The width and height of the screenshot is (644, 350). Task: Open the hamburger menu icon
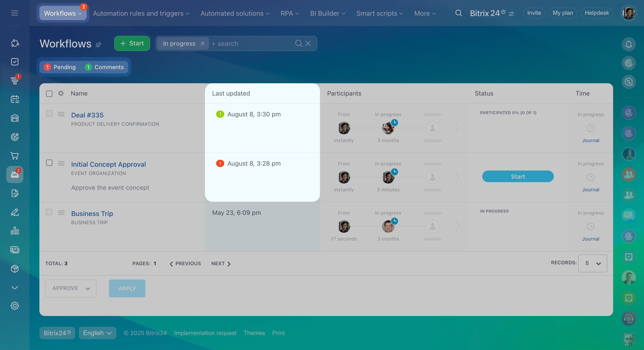click(15, 13)
